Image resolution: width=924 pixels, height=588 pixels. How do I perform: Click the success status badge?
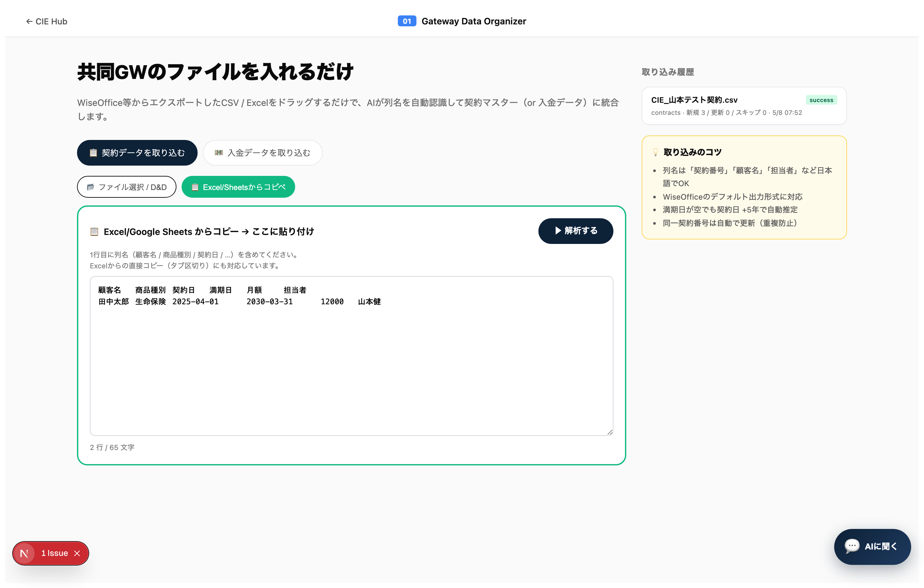[821, 100]
